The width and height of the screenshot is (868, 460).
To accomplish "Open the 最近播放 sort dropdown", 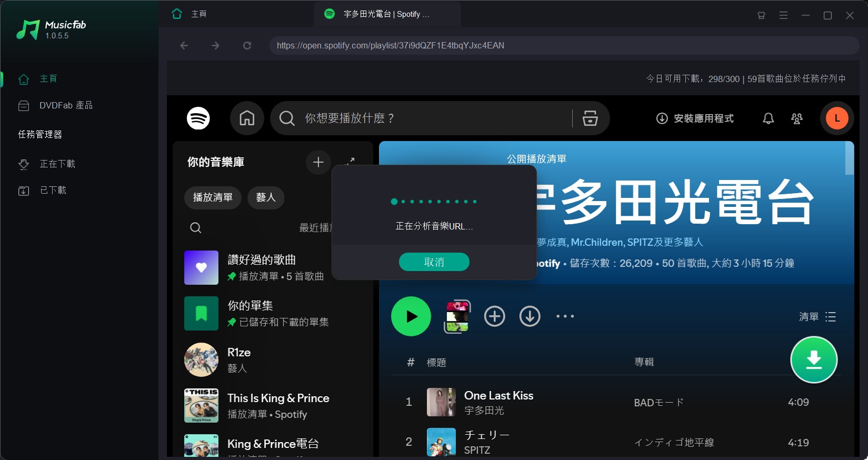I will pyautogui.click(x=315, y=228).
